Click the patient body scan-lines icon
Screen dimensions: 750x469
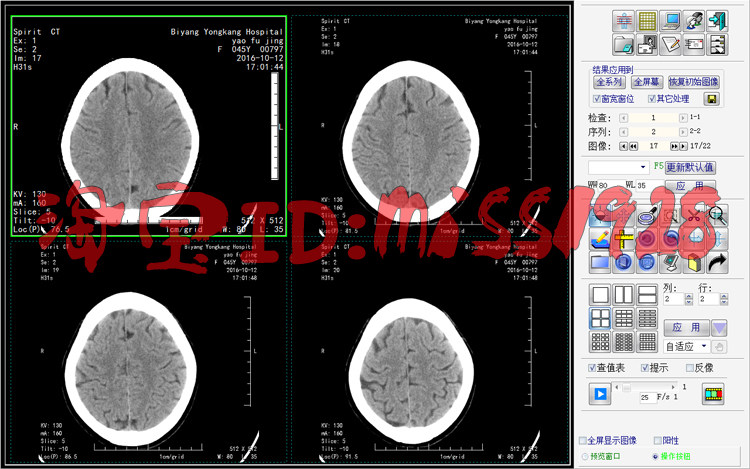point(624,21)
